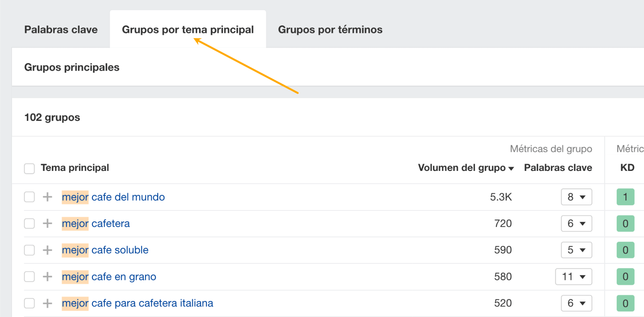Expand mejor cafe en grano using its plus icon
The width and height of the screenshot is (644, 317).
[x=48, y=276]
